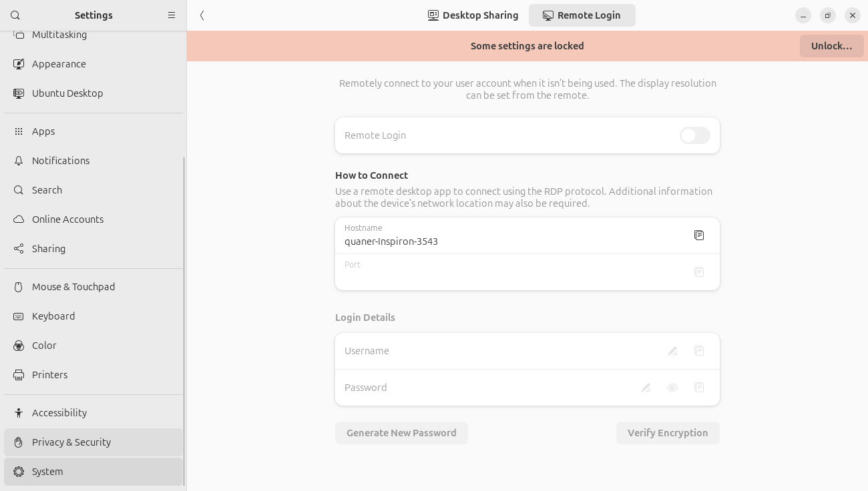Click the Username copy icon
Image resolution: width=868 pixels, height=491 pixels.
(x=699, y=351)
